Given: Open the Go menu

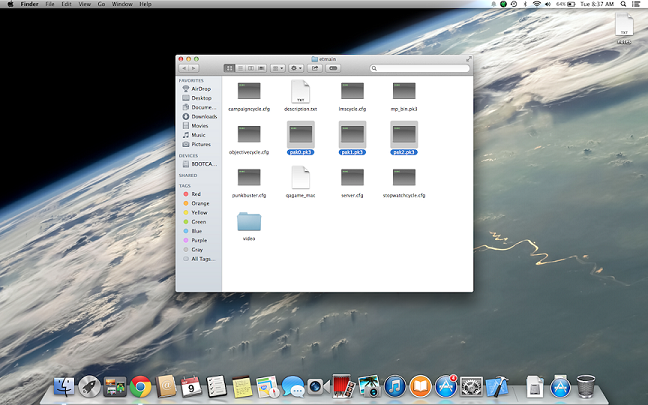Looking at the screenshot, I should 101,4.
